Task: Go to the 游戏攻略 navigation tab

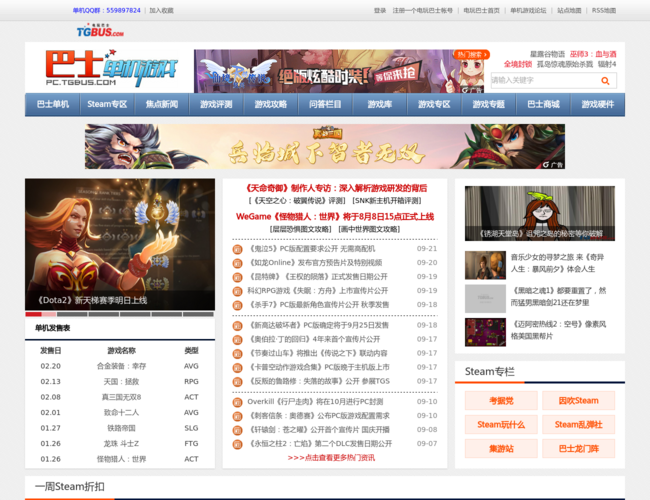Action: [271, 104]
